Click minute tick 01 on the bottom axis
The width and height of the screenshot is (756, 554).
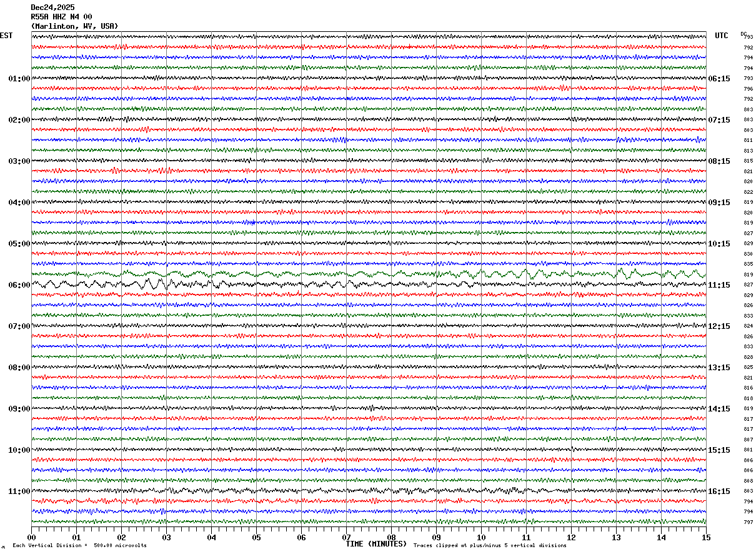pos(76,537)
